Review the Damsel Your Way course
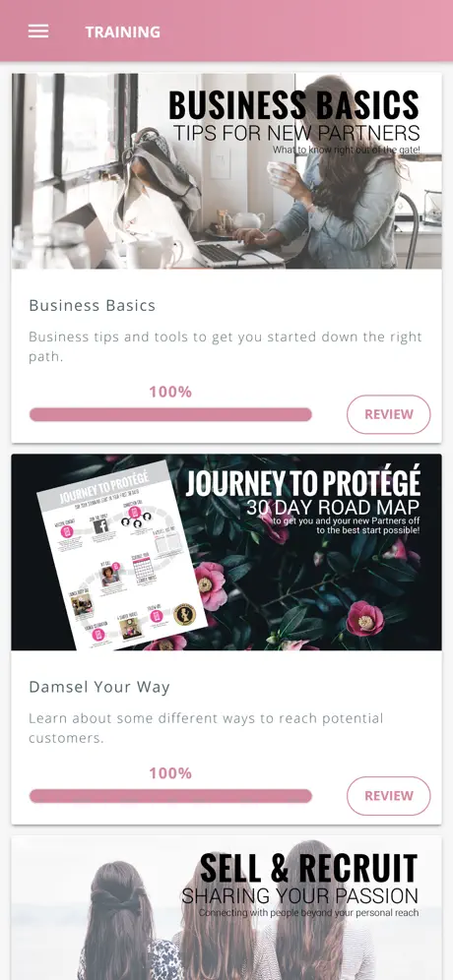 [x=389, y=796]
